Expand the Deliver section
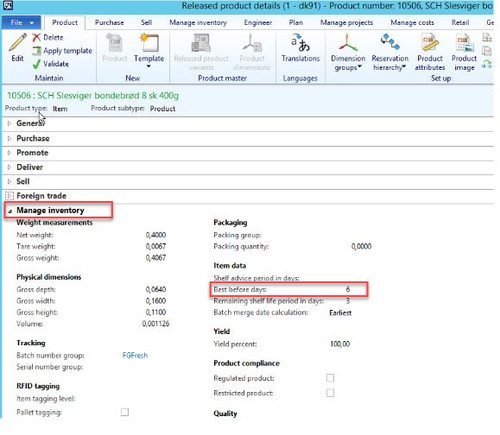This screenshot has height=435, width=500. (9, 167)
